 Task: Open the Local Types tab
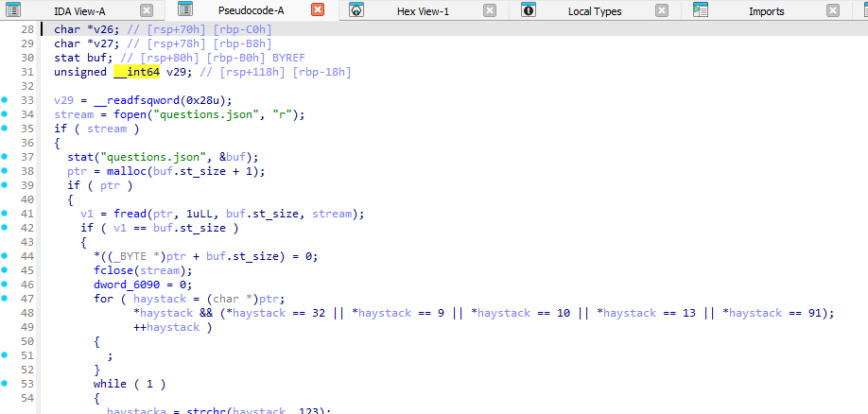pos(595,11)
